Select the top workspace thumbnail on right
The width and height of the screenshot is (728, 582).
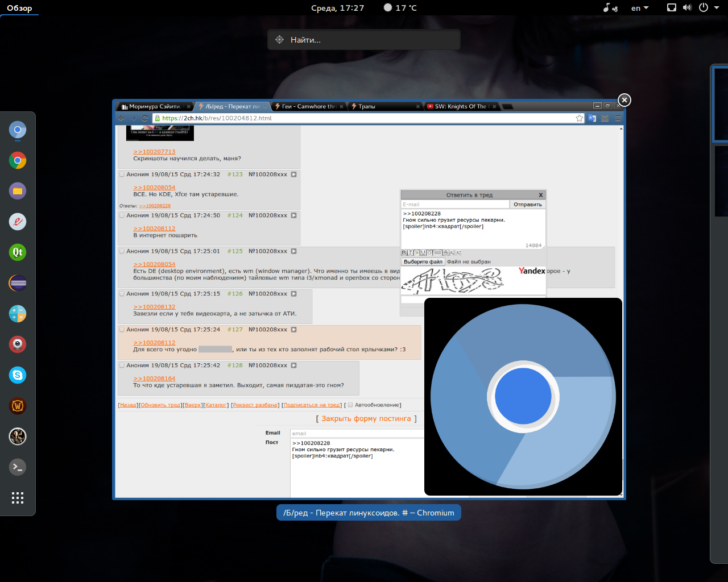[x=721, y=103]
